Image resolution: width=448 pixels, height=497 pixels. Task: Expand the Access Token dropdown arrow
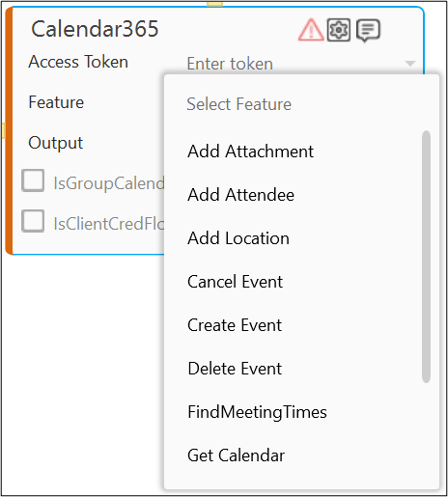point(410,64)
